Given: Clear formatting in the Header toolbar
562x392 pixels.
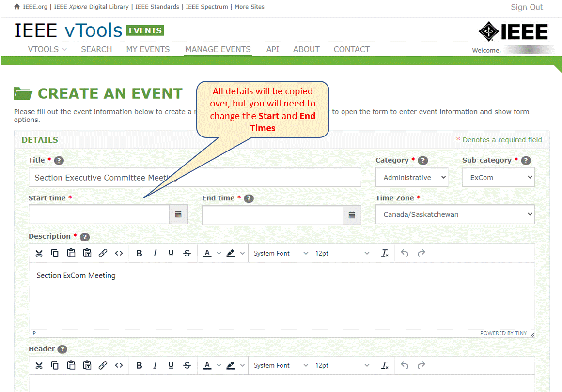Looking at the screenshot, I should tap(385, 365).
